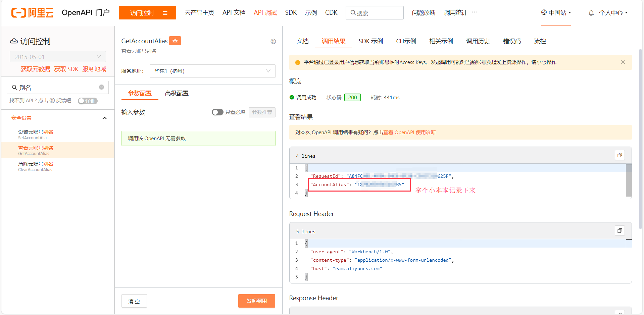Collapse the 安全设置 section
Screen dimensions: 644x315
104,118
